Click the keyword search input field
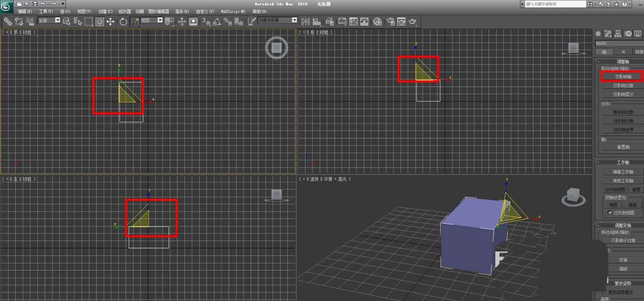644x301 pixels. point(555,4)
